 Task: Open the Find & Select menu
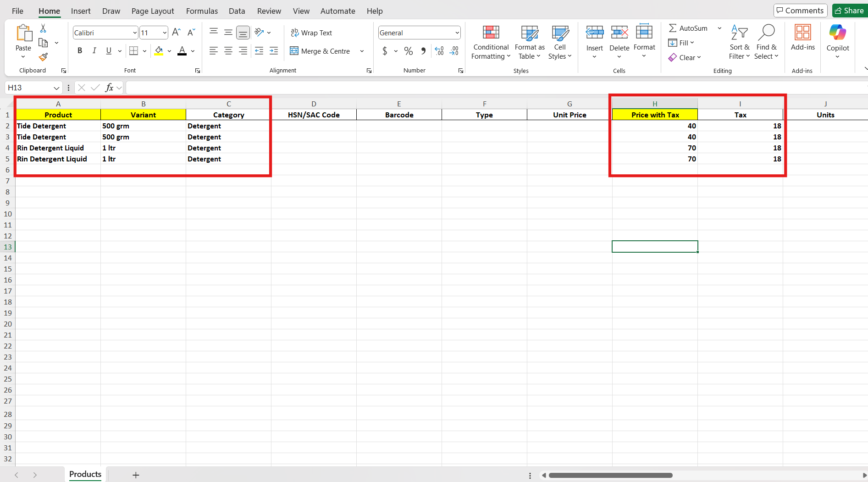767,42
